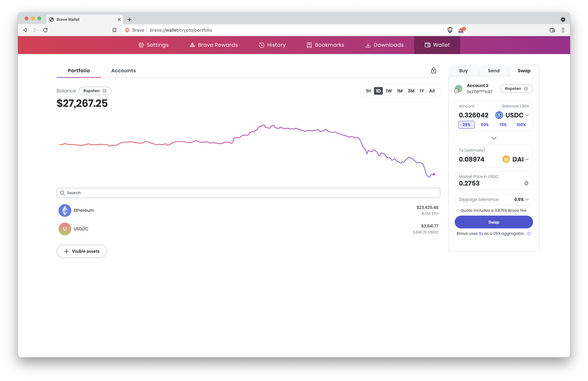Click the Brave lion icon in the address bar
The image size is (588, 381).
coord(127,30)
